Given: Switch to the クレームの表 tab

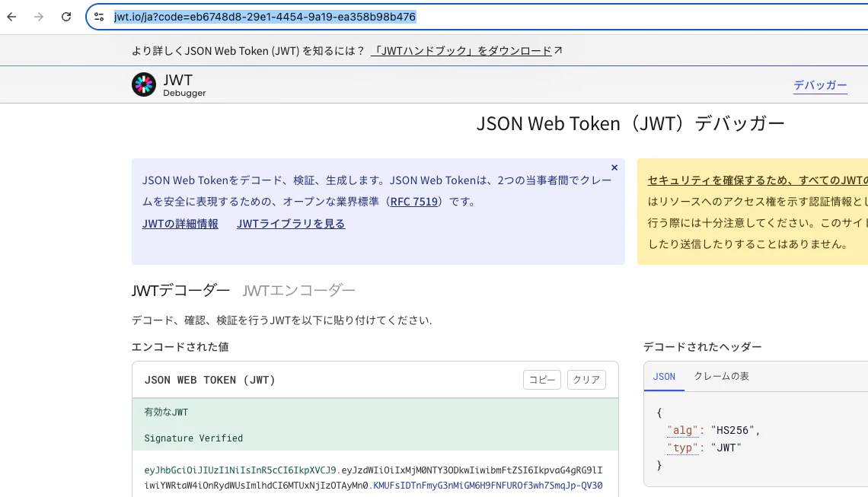Looking at the screenshot, I should 721,376.
